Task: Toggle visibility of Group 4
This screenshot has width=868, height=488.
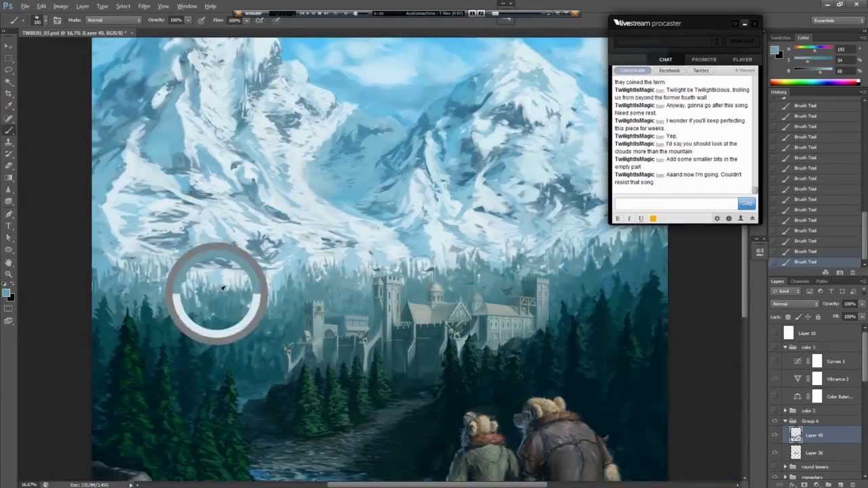Action: click(775, 421)
